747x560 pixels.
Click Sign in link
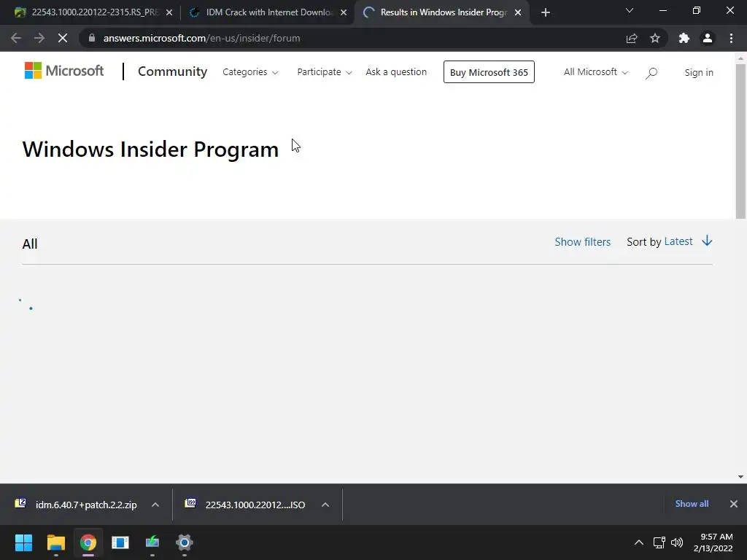tap(699, 72)
